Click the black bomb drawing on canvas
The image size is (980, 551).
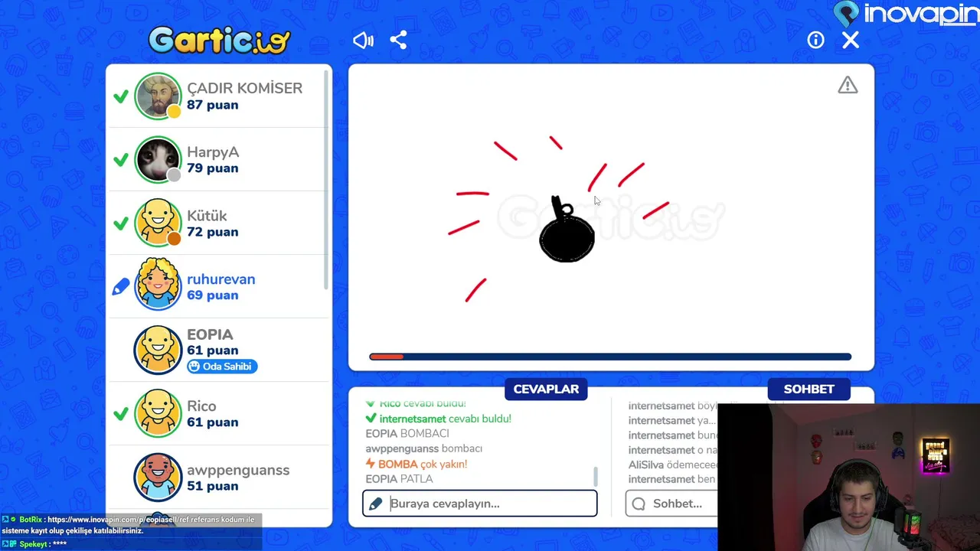tap(567, 230)
